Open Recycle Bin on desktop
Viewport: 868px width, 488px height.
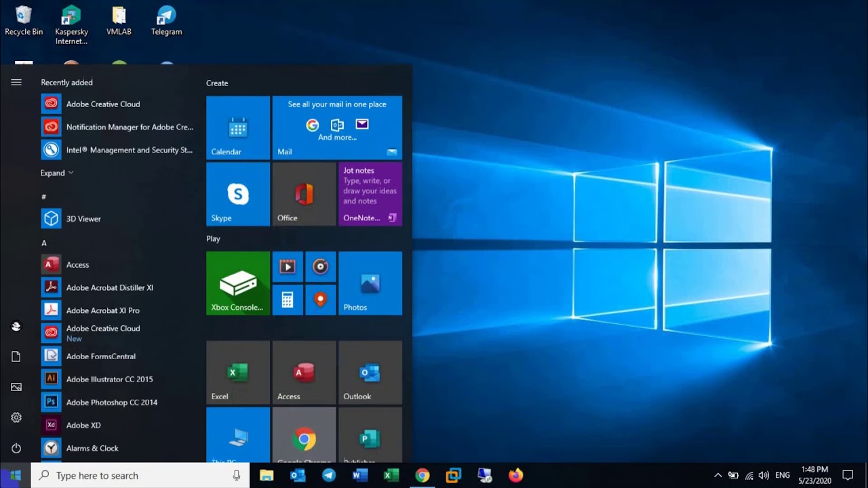click(24, 21)
